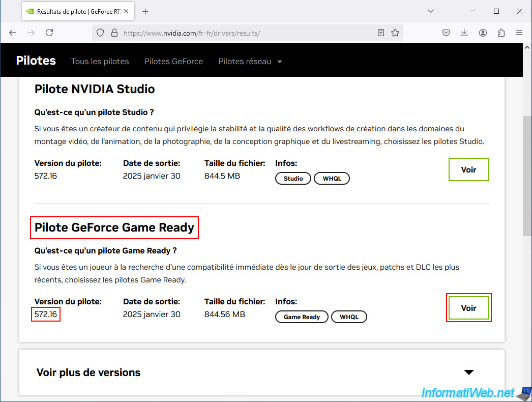Click the 844.5 MB file size
This screenshot has width=532, height=402.
[x=222, y=176]
